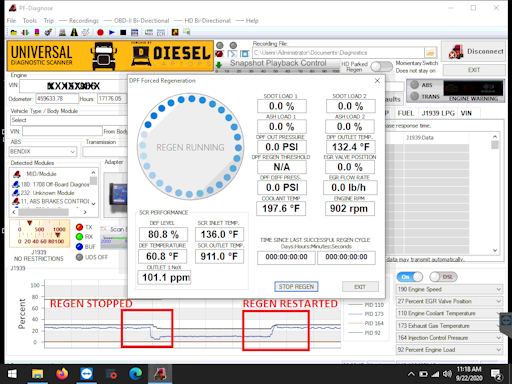The width and height of the screenshot is (512, 384).
Task: Open the Recordings menu
Action: pyautogui.click(x=84, y=21)
